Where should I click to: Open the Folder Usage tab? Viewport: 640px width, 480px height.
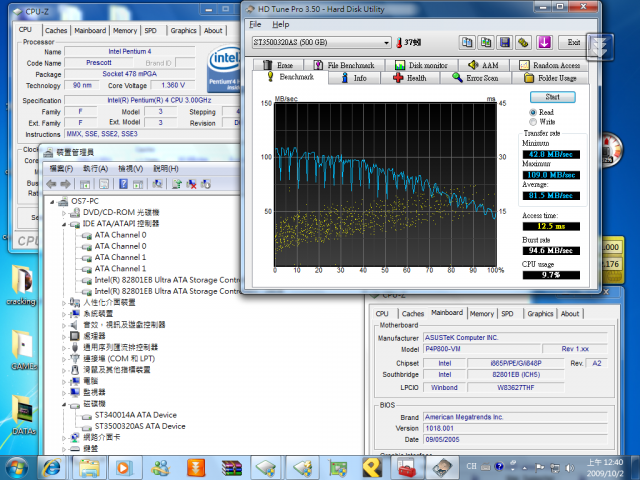(550, 78)
